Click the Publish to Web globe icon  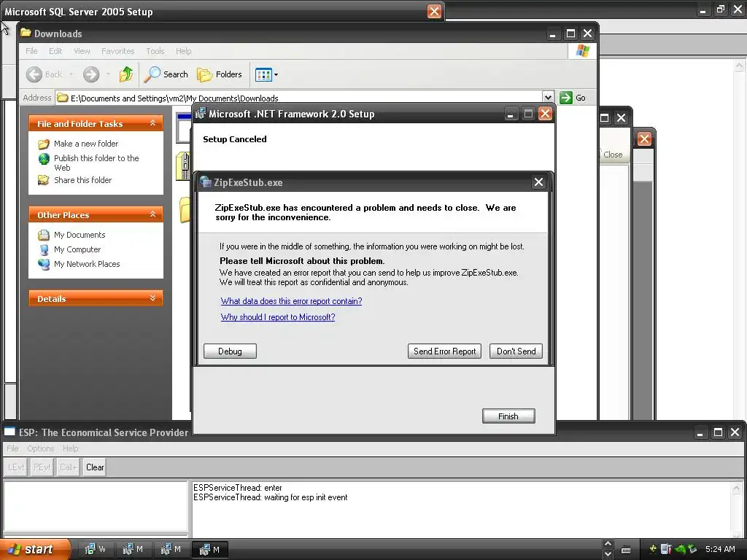pos(44,158)
